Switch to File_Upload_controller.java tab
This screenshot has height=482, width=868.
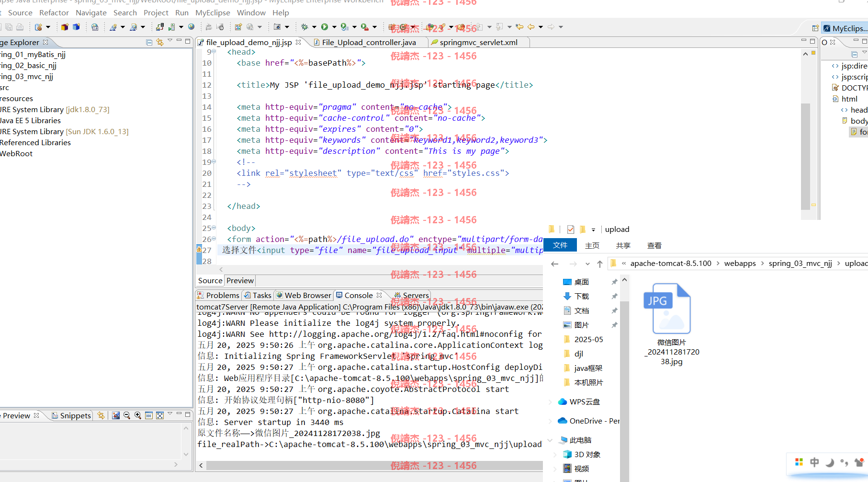click(x=369, y=42)
